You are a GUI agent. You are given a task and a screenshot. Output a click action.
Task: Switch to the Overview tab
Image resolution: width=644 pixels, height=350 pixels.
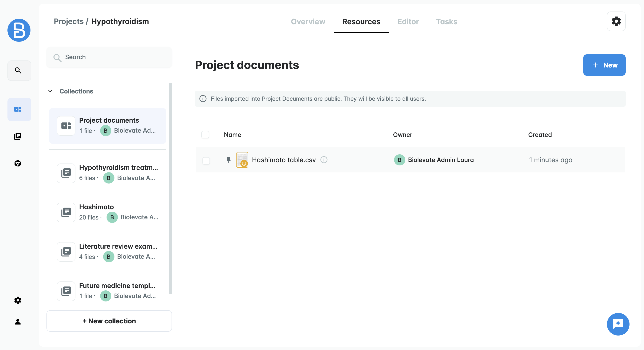click(x=308, y=22)
